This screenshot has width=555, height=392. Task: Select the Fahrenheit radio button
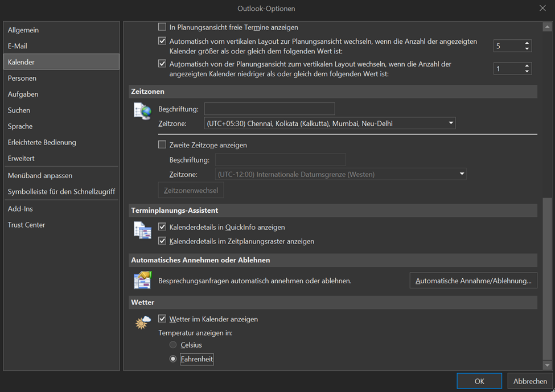click(x=173, y=359)
